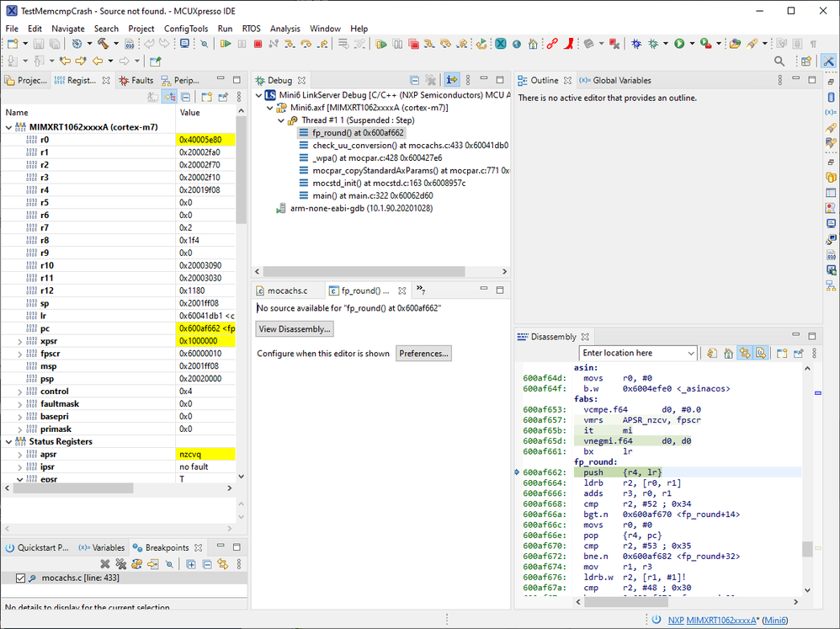Click the Preferences button
Viewport: 840px width, 629px height.
click(424, 354)
